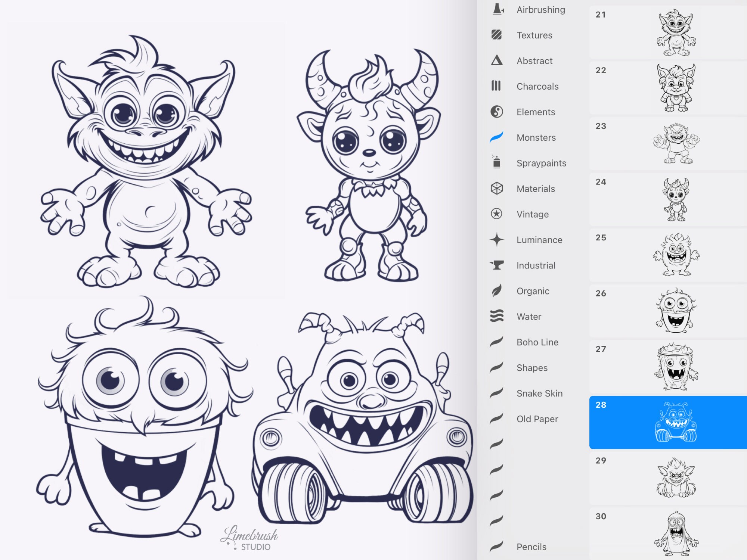The width and height of the screenshot is (747, 560).
Task: Select the Airbrushing category icon
Action: [497, 10]
